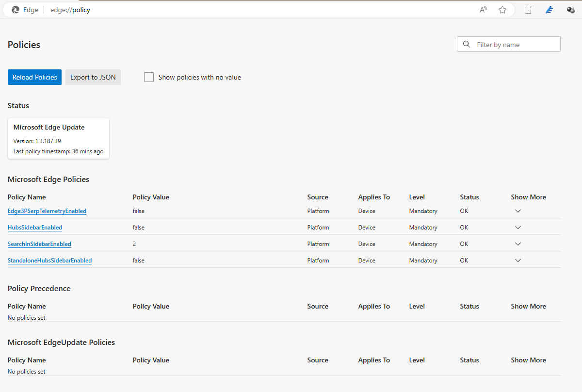582x392 pixels.
Task: Open HubsSidebarEnabled policy link
Action: 35,228
